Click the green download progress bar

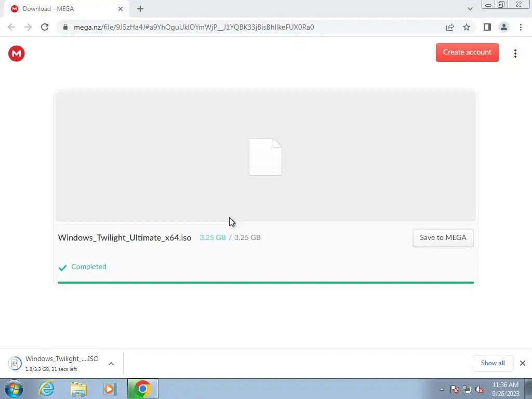click(265, 282)
